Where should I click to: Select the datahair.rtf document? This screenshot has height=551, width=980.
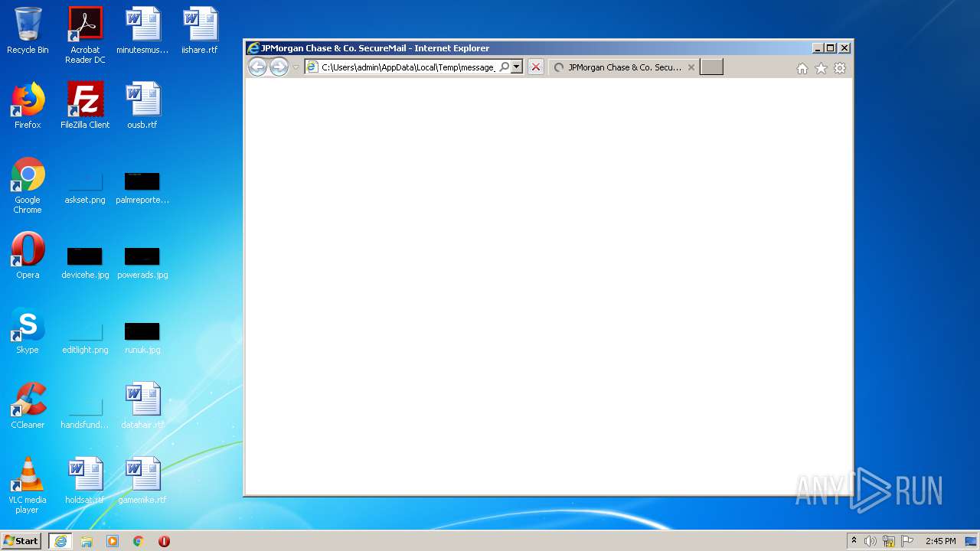[142, 406]
